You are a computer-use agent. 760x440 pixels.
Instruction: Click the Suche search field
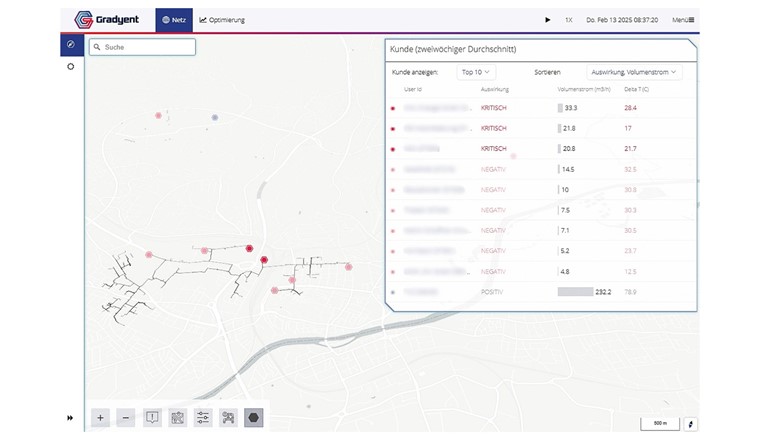pyautogui.click(x=142, y=47)
